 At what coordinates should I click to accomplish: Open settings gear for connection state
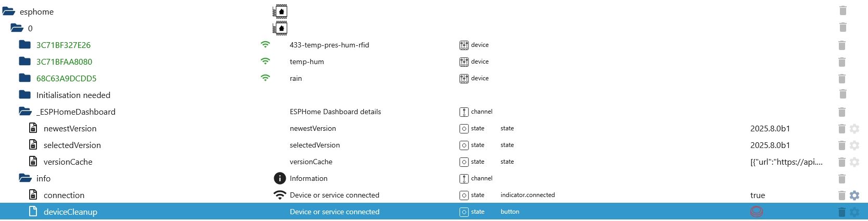tap(854, 195)
